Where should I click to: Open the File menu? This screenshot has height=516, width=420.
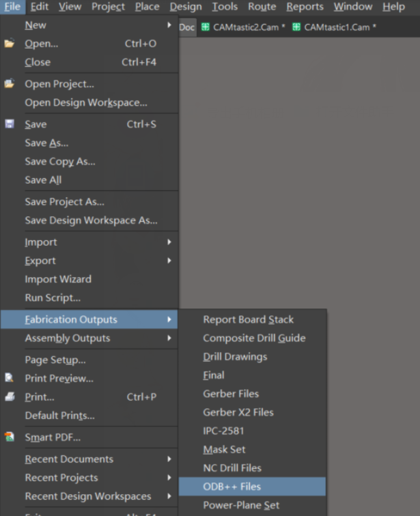coord(12,7)
